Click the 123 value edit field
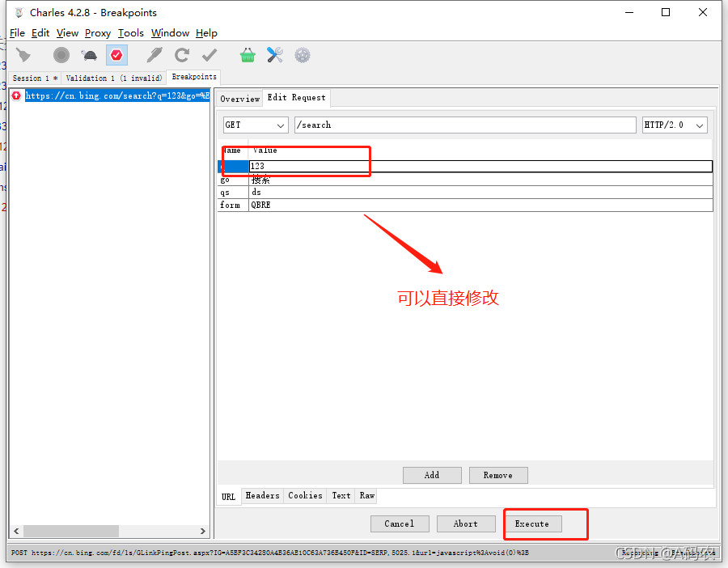The width and height of the screenshot is (728, 568). pyautogui.click(x=480, y=166)
